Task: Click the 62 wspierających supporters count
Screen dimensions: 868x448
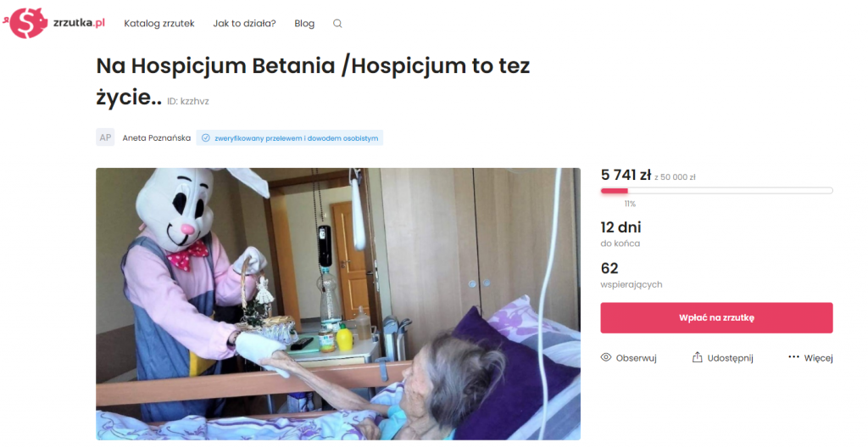Action: click(631, 276)
